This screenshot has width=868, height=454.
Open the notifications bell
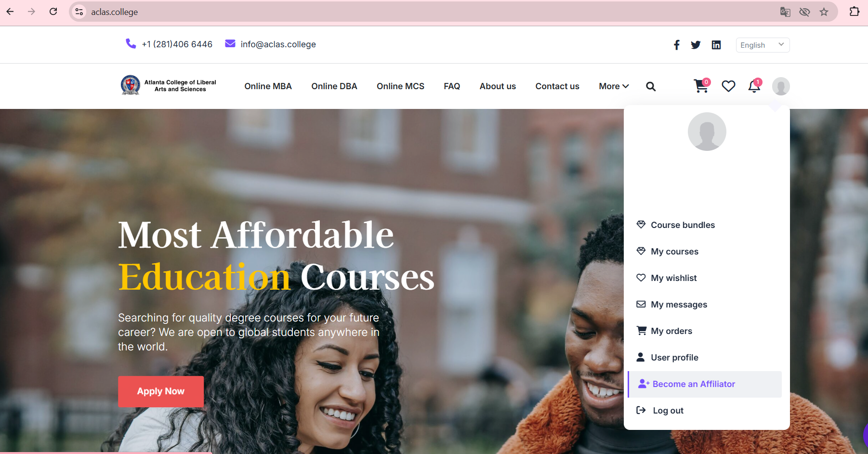click(754, 86)
